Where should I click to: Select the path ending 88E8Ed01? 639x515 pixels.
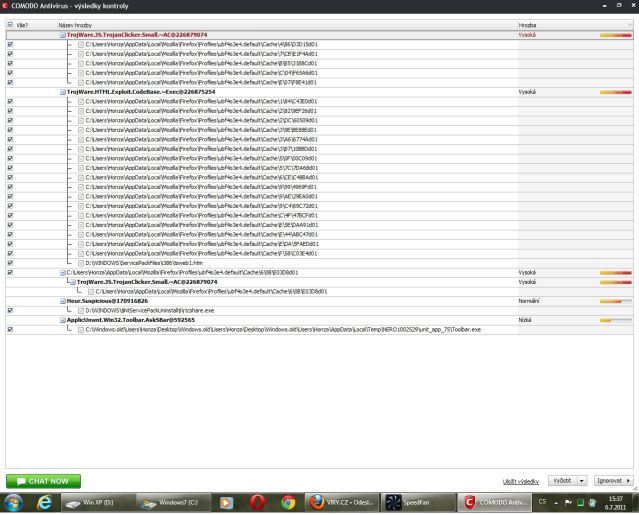tap(201, 130)
